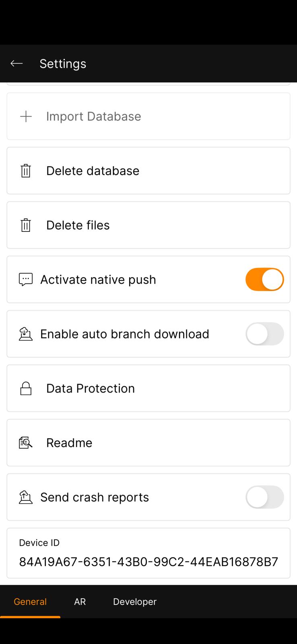
Task: Open the Data Protection entry
Action: 91,388
